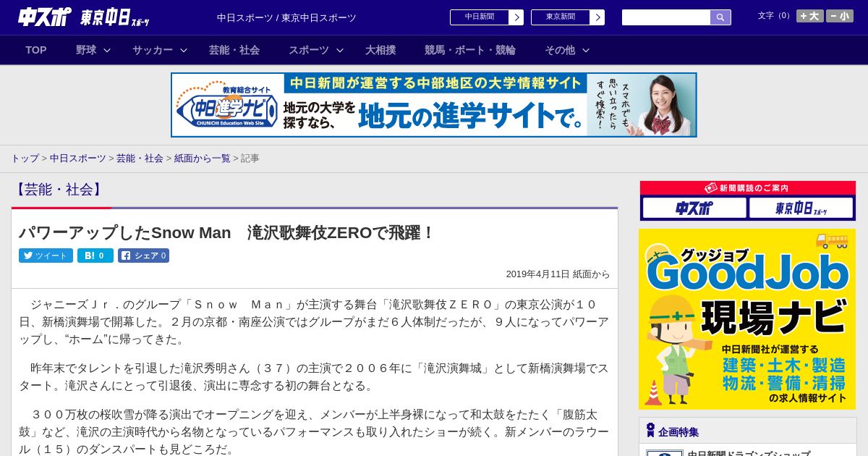
Task: Follow 中日スポーツ breadcrumb link
Action: point(77,158)
